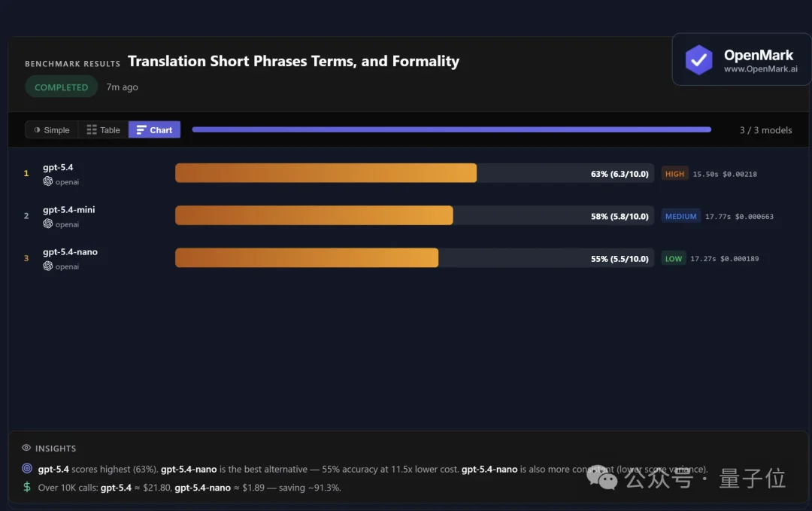
Task: Select the Chart view tab
Action: pyautogui.click(x=154, y=129)
